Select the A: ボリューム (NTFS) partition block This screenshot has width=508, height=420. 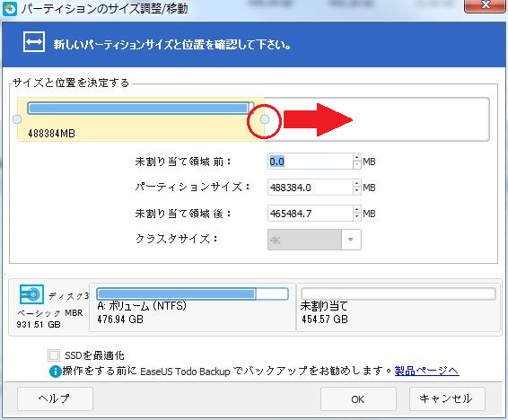192,307
